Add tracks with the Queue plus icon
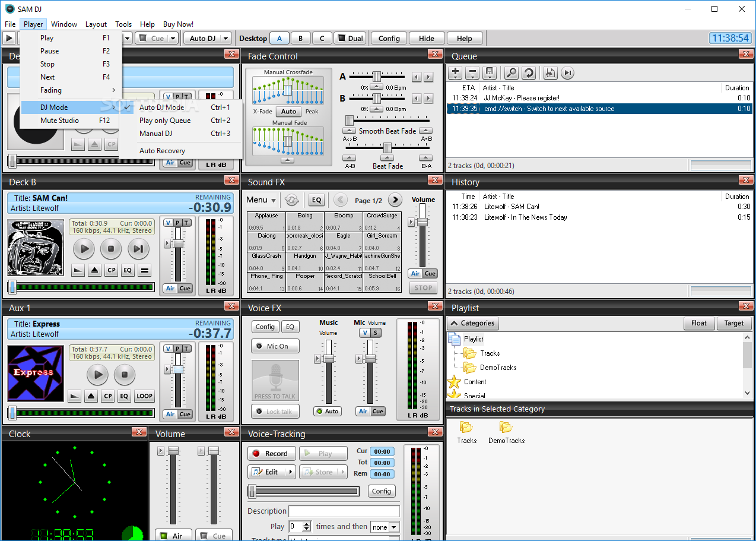This screenshot has height=541, width=756. pos(455,73)
